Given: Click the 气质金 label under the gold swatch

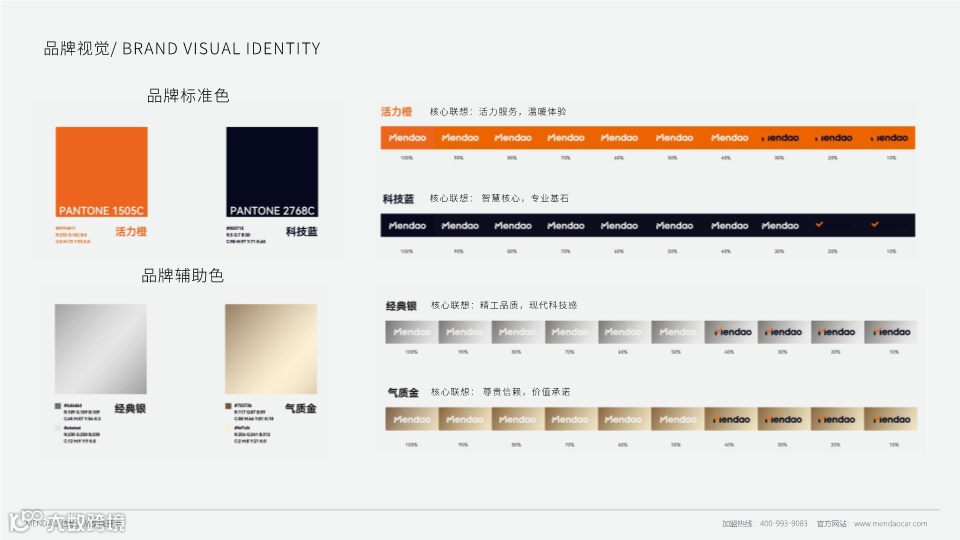Looking at the screenshot, I should pyautogui.click(x=301, y=408).
